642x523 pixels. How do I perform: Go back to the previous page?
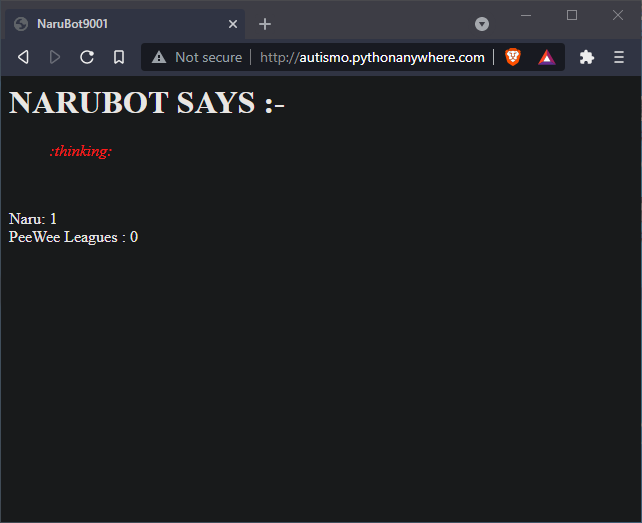click(23, 57)
